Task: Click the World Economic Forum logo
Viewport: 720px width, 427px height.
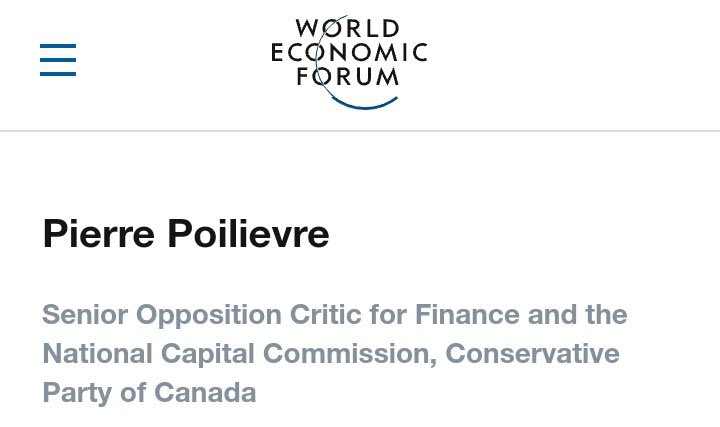Action: click(348, 58)
